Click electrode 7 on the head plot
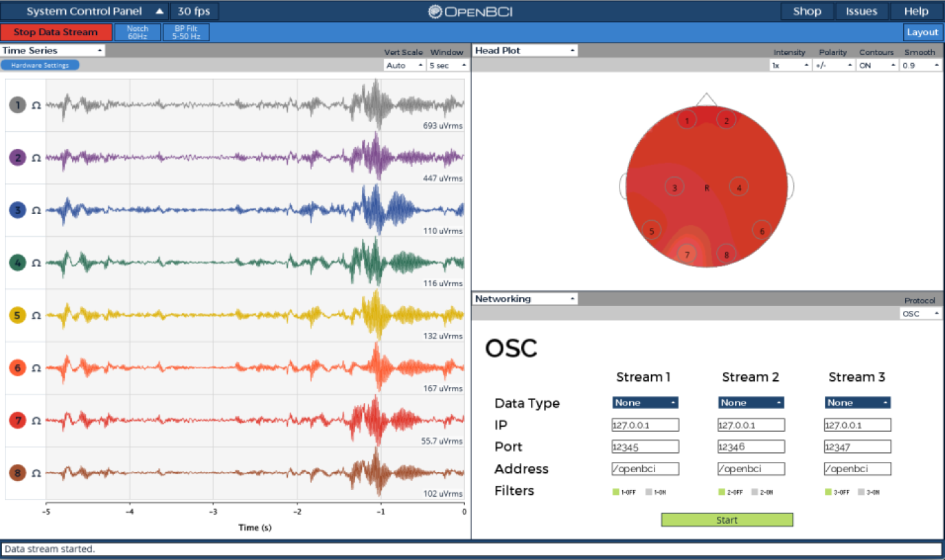The height and width of the screenshot is (560, 945). pyautogui.click(x=686, y=255)
